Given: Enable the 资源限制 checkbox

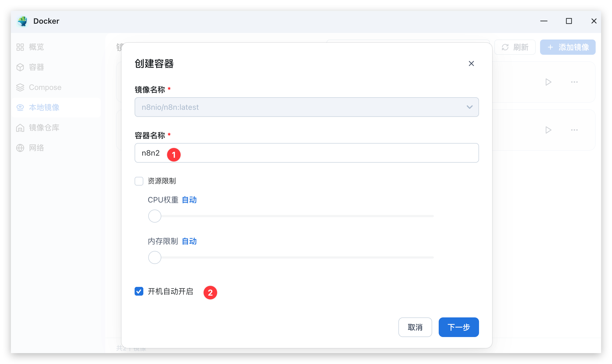Looking at the screenshot, I should (x=139, y=181).
